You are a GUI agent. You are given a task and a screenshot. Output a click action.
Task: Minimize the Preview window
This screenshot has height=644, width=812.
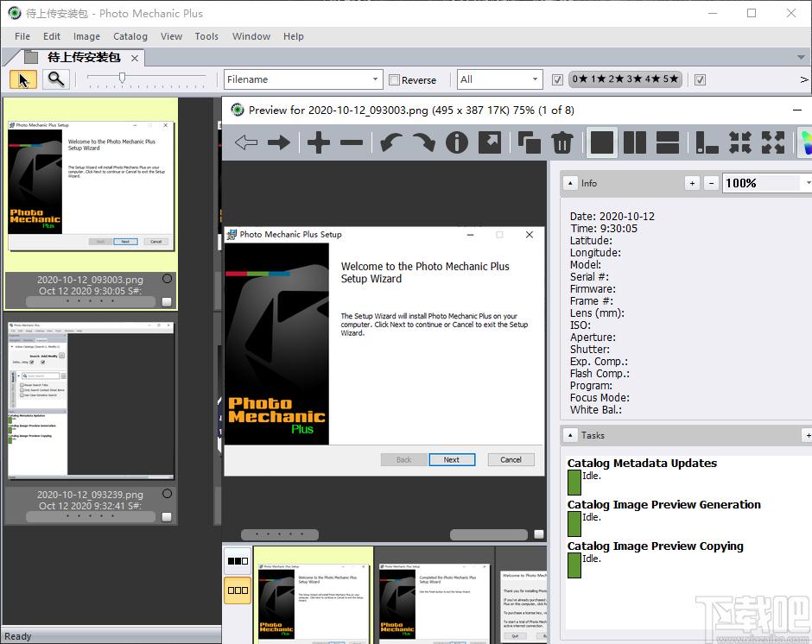point(797,110)
